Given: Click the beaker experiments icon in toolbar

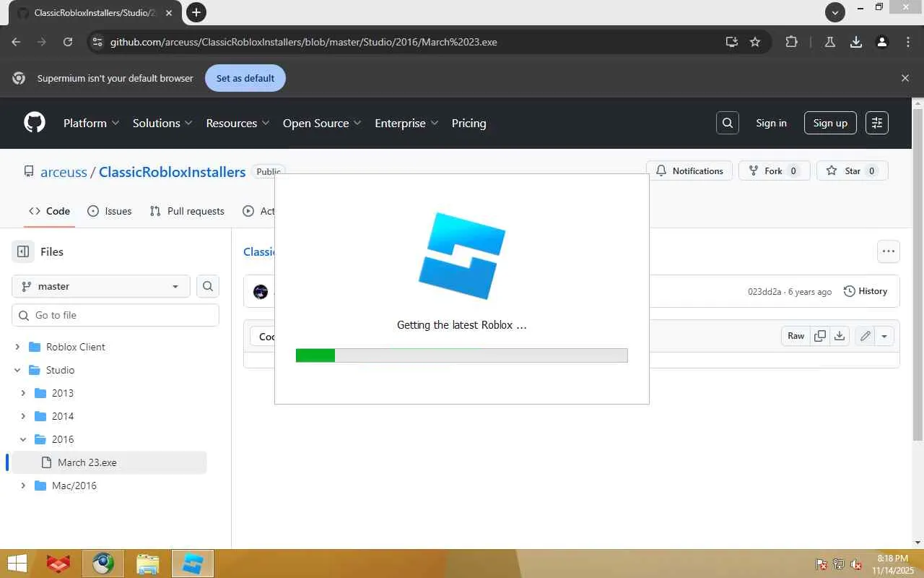Looking at the screenshot, I should point(830,42).
